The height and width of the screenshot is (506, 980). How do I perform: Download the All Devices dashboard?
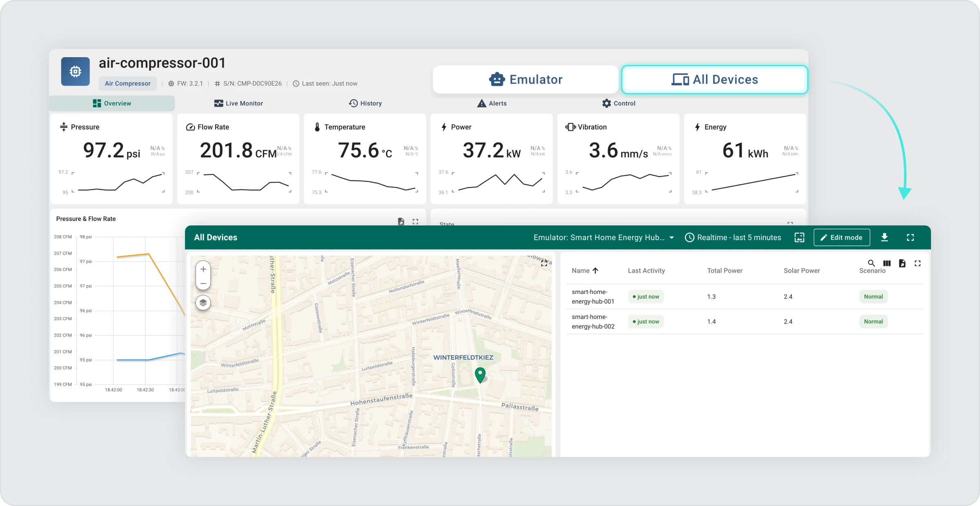pyautogui.click(x=884, y=237)
